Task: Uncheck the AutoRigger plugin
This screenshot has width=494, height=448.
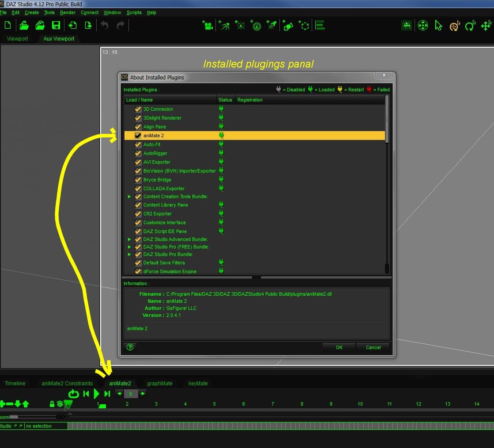Action: pos(138,154)
